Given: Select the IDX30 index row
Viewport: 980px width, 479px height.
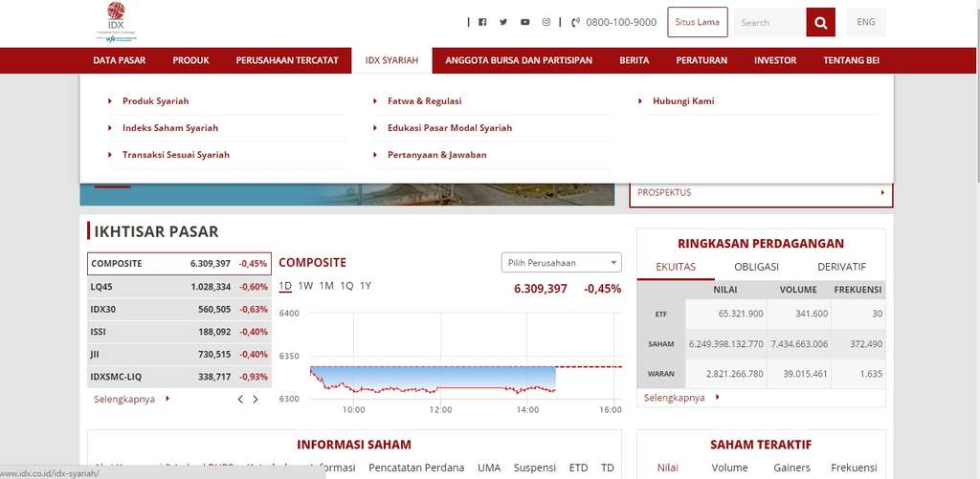Looking at the screenshot, I should tap(179, 309).
